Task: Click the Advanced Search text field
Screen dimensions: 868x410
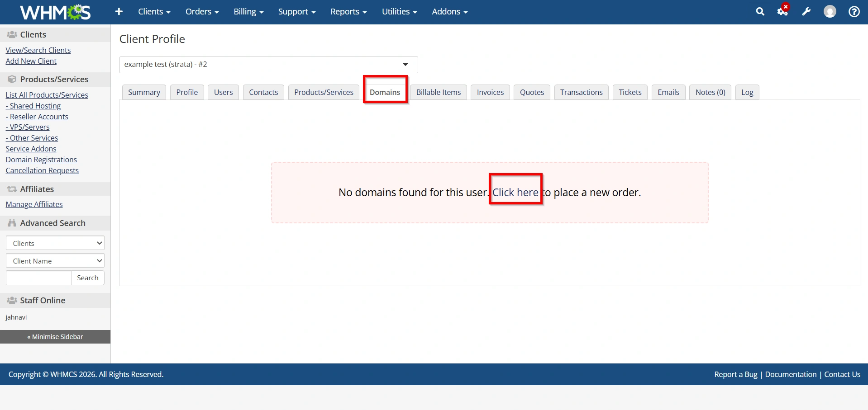Action: (38, 278)
